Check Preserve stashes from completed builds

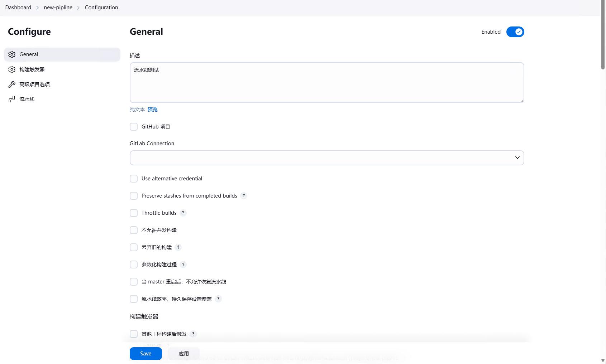[x=134, y=196]
